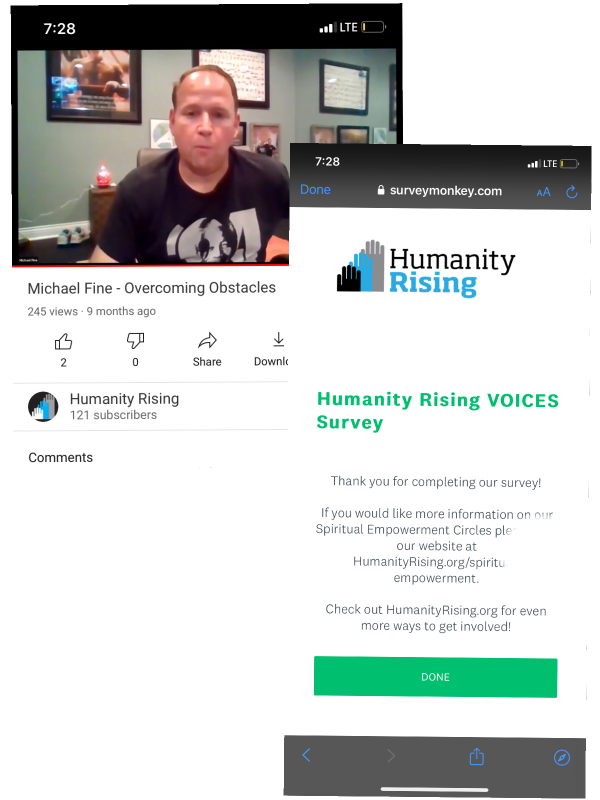
Task: Tap the Share arrow icon
Action: tap(207, 341)
